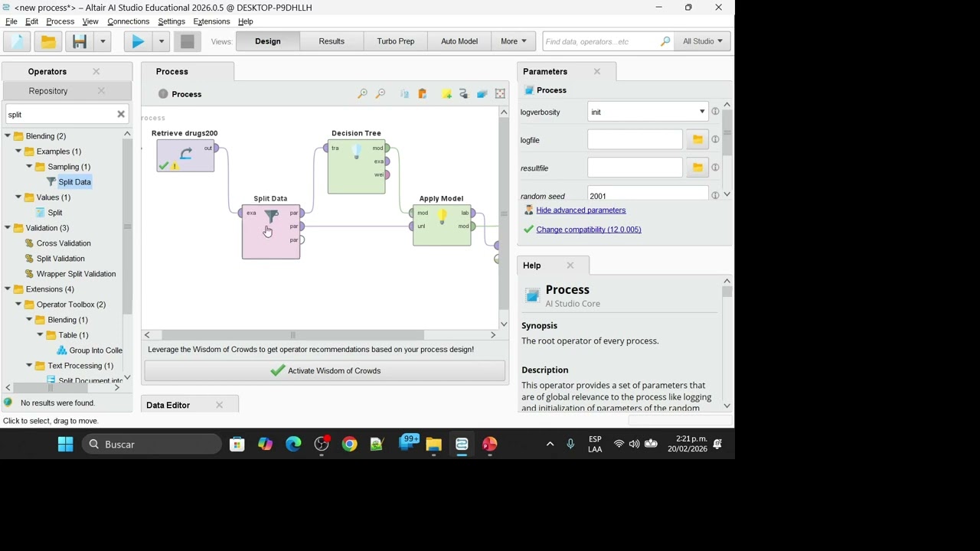Viewport: 980px width, 551px height.
Task: Show info for resultfile parameter
Action: point(715,167)
